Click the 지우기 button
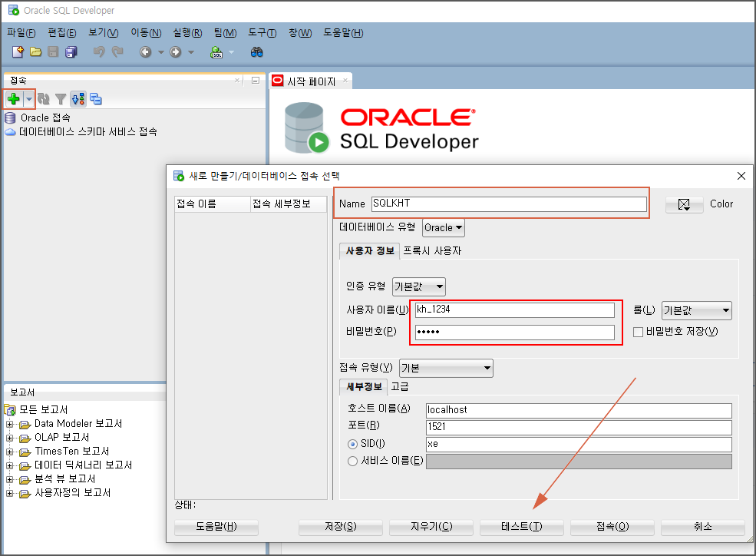 click(431, 527)
